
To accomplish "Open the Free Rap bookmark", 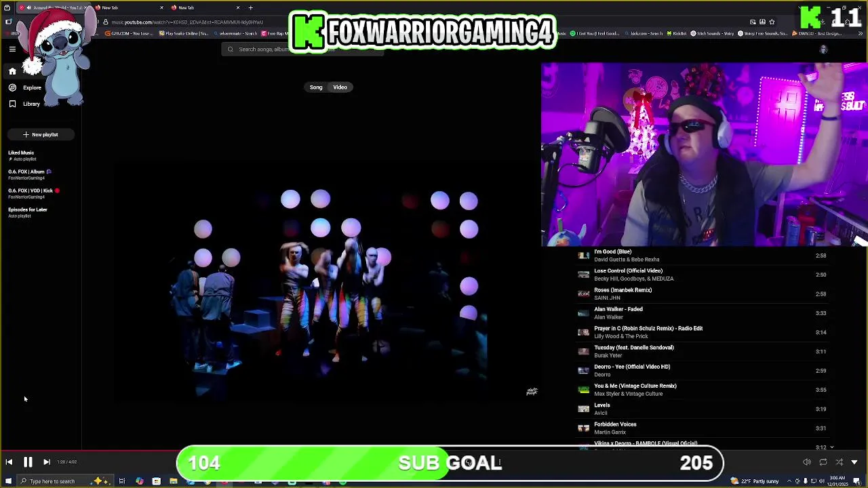I will click(x=276, y=33).
